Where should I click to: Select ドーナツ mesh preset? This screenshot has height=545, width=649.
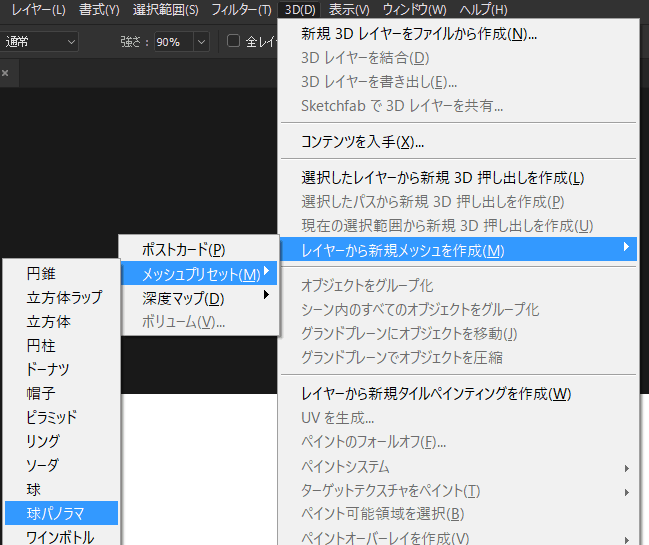click(61, 369)
